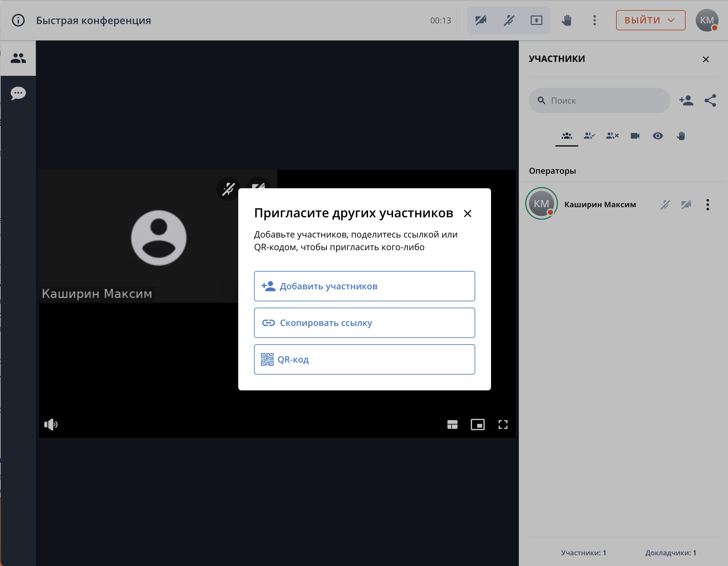Select viewers eye filter tab
Screen dimensions: 728x566
[x=658, y=136]
